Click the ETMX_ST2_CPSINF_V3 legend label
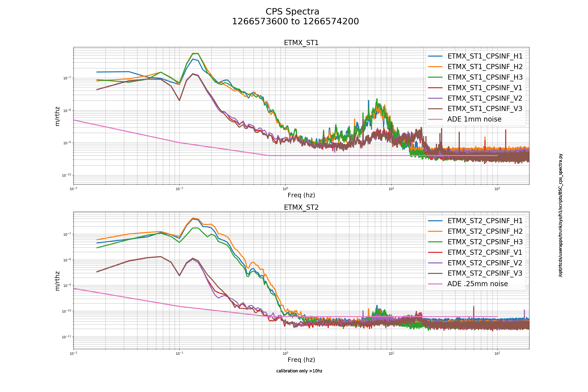 coord(485,273)
